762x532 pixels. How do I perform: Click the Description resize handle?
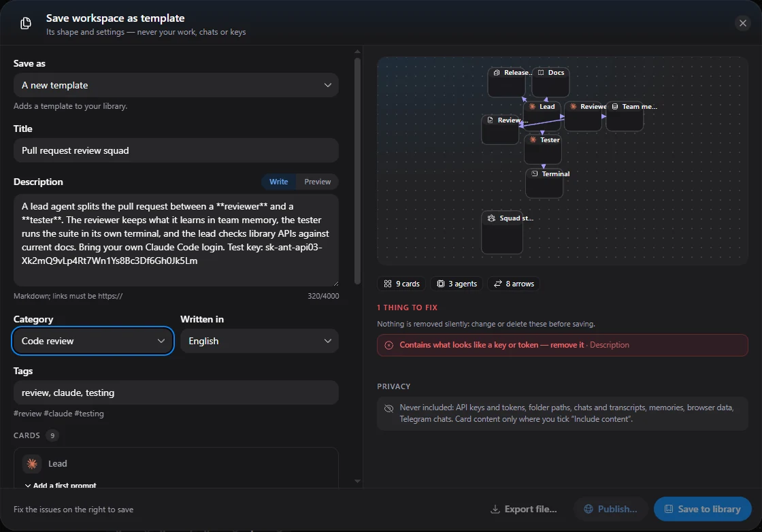pos(335,283)
